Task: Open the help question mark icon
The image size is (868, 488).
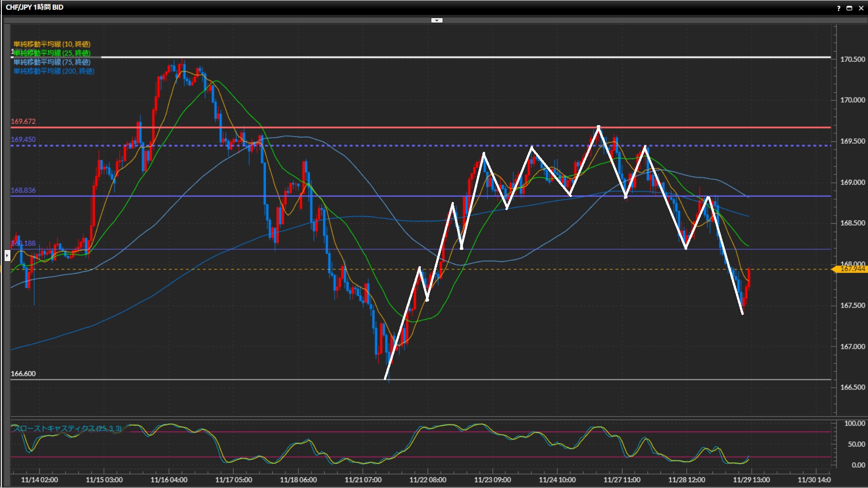Action: coord(839,8)
